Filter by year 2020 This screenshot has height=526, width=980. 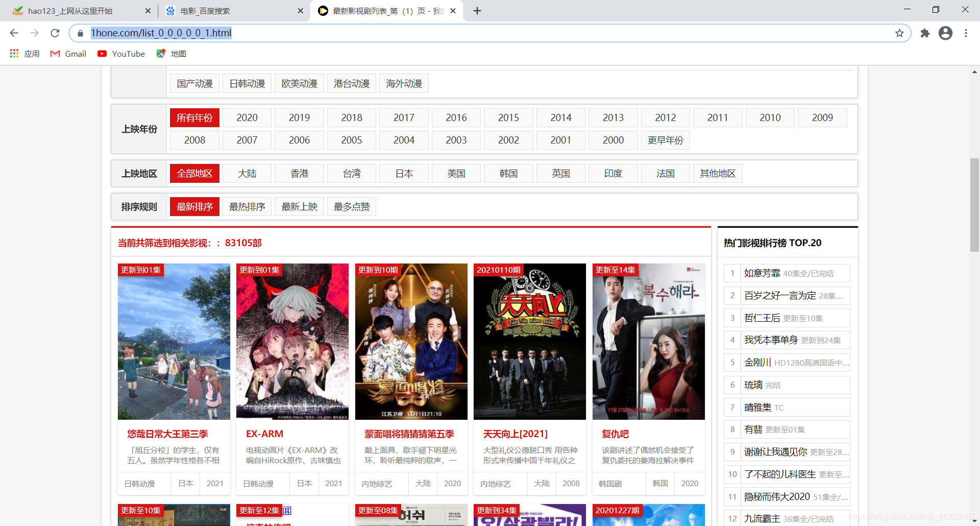(247, 118)
